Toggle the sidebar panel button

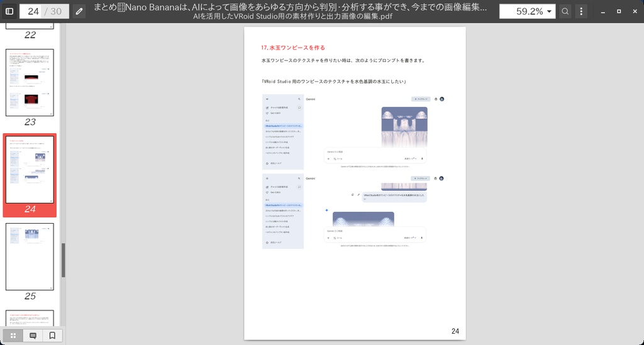(9, 11)
